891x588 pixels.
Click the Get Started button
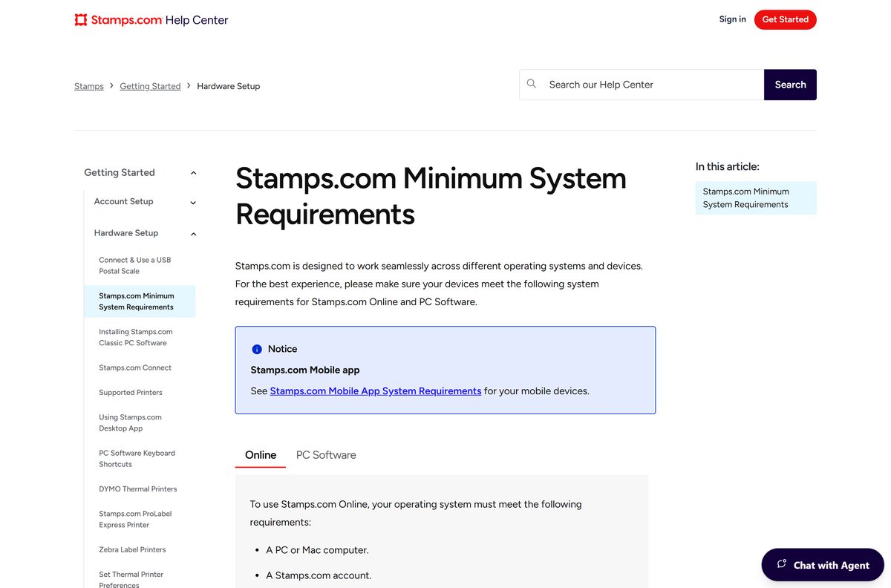pos(785,19)
